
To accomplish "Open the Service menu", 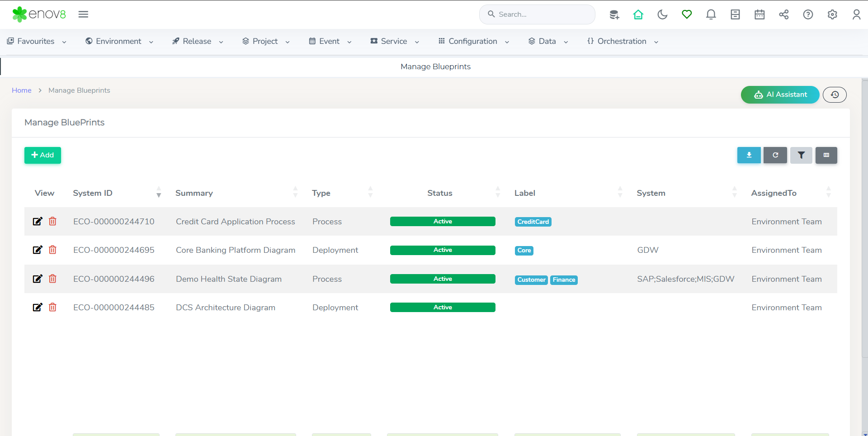I will [395, 41].
